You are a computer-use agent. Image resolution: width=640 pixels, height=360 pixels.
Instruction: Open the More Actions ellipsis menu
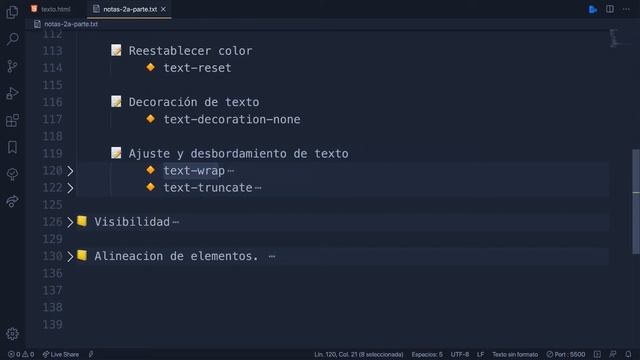(626, 9)
